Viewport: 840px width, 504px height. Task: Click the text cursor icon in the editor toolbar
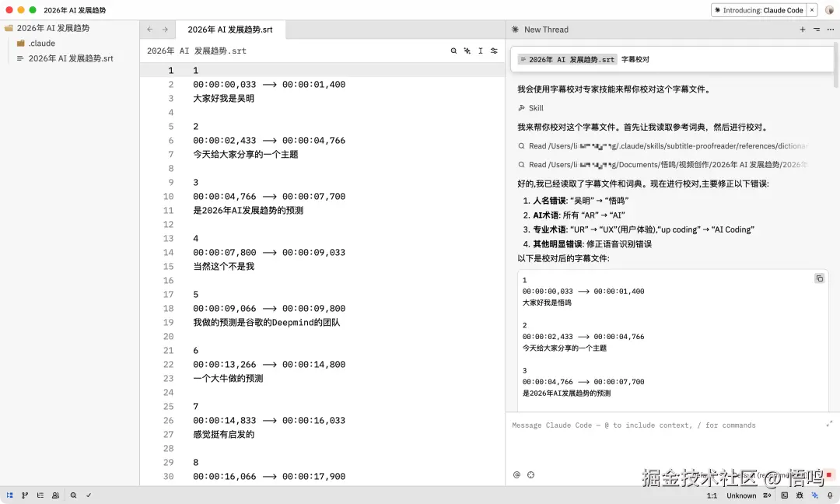click(480, 50)
